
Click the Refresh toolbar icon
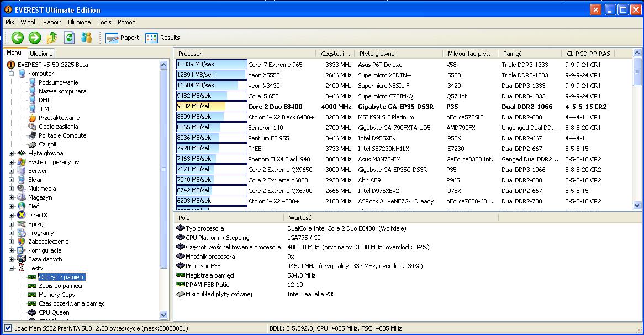[x=69, y=38]
